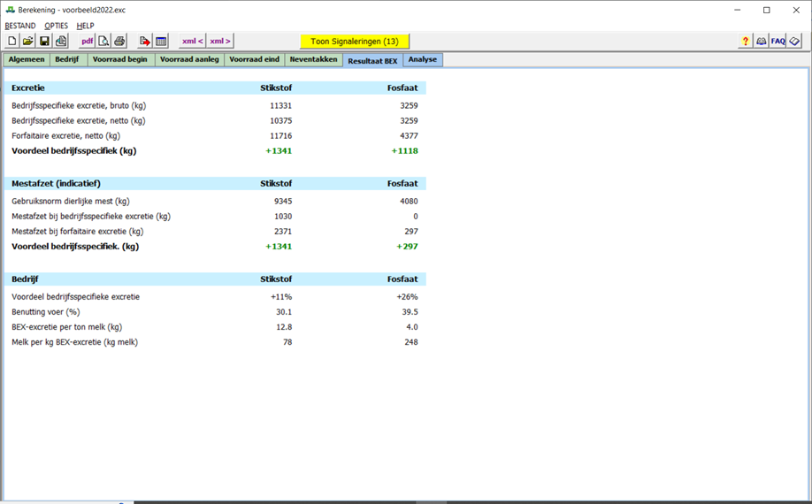812x504 pixels.
Task: Open print preview with the magnifier page icon
Action: (x=103, y=42)
